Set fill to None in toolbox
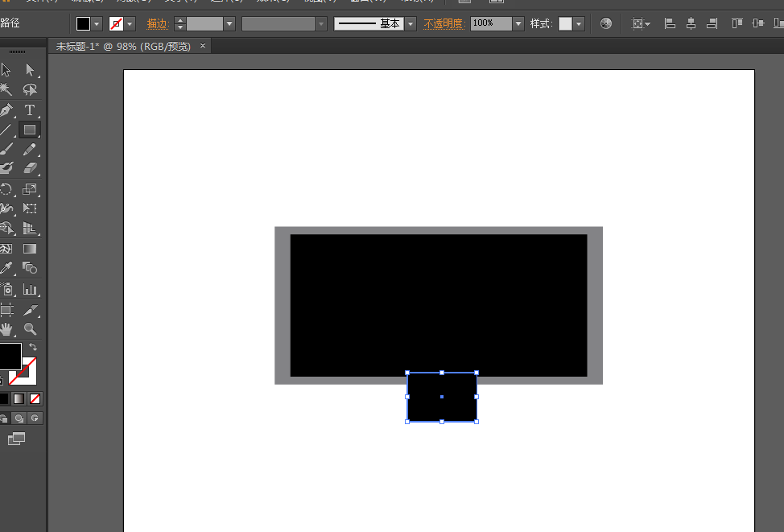 35,398
